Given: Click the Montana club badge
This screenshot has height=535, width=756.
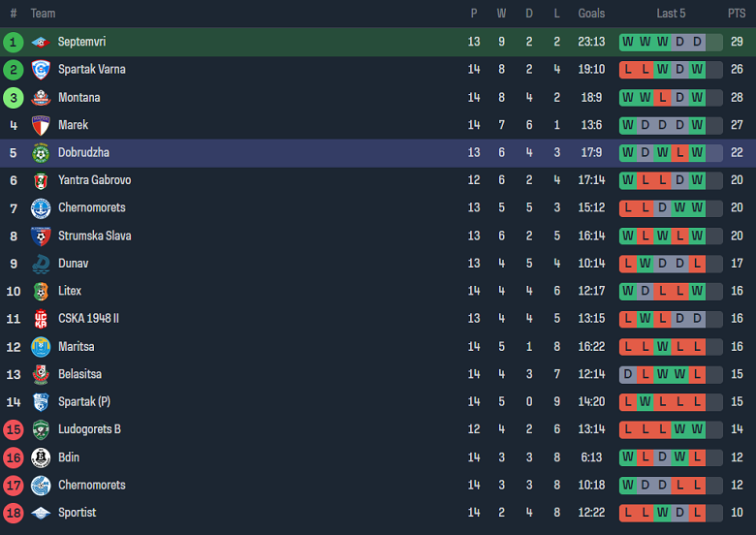Looking at the screenshot, I should click(40, 97).
